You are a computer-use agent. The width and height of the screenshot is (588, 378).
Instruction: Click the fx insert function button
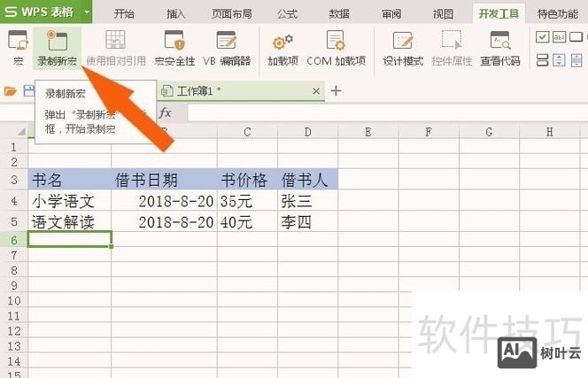pyautogui.click(x=165, y=112)
